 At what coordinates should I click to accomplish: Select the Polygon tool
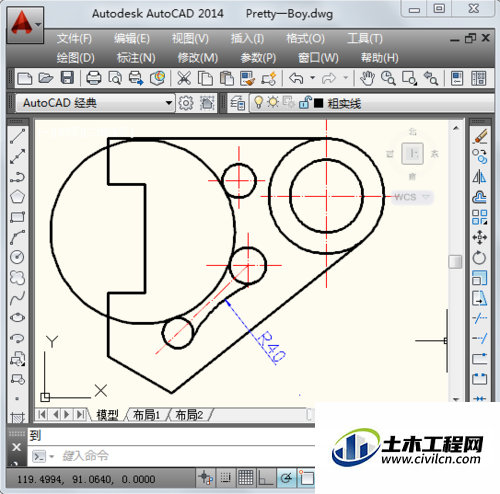click(x=17, y=197)
